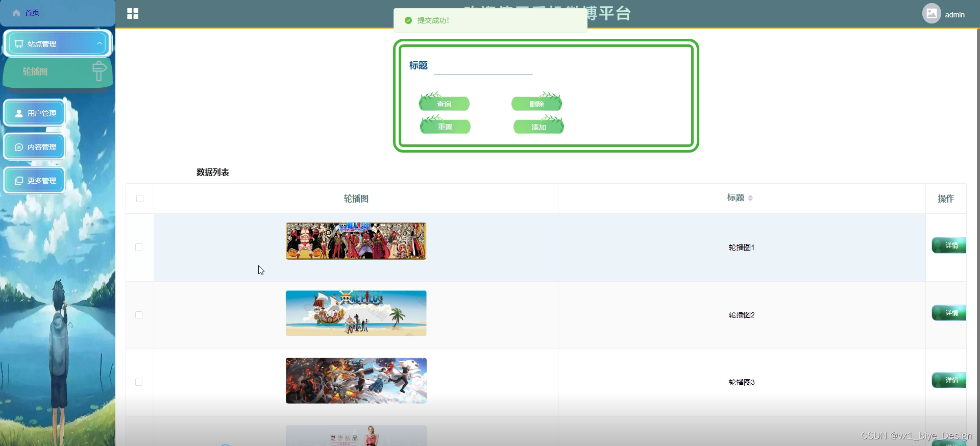Click the admin avatar icon
Screen dimensions: 980x446
point(932,13)
